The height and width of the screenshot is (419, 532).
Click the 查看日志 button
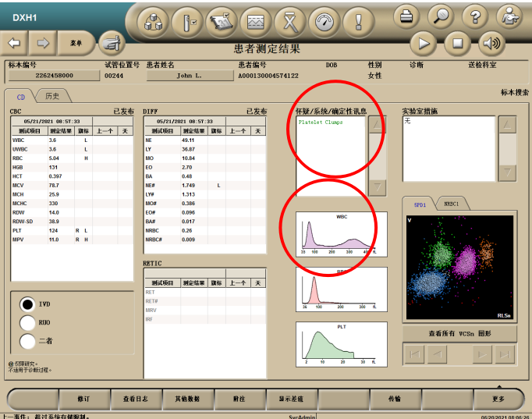coord(136,399)
